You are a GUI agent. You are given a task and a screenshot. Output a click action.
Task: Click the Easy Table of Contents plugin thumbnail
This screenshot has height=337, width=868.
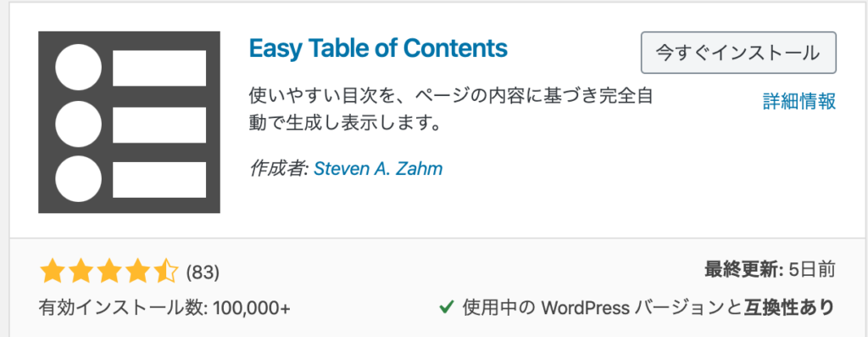(129, 122)
